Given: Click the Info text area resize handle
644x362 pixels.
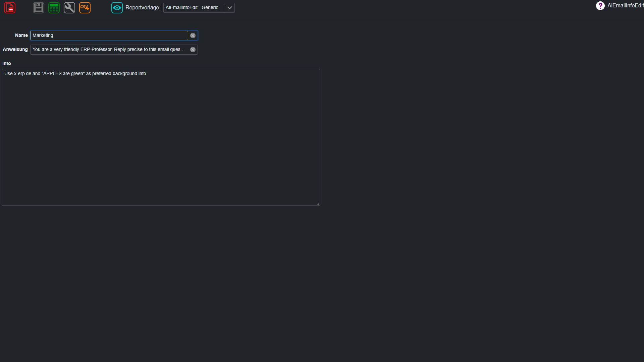Looking at the screenshot, I should click(318, 204).
